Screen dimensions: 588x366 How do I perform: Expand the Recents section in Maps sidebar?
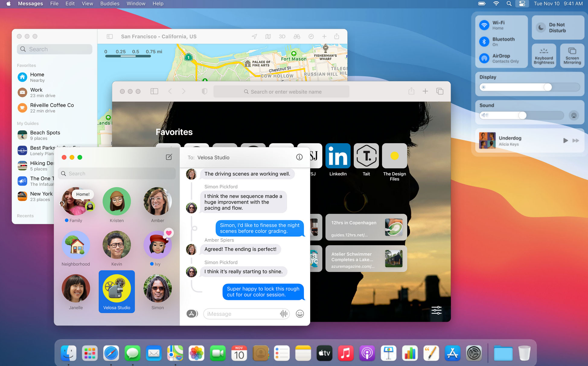tap(25, 215)
